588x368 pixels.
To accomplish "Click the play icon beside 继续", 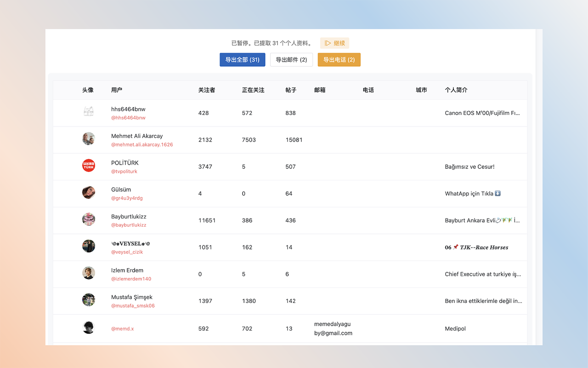I will (327, 43).
